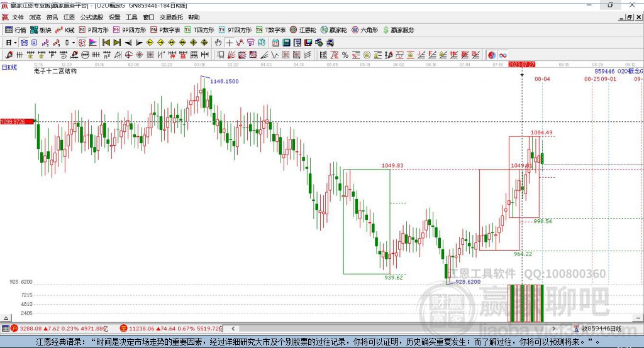Screen dimensions: 644x348
Task: Click the 收859446日线 status indicator
Action: pos(597,329)
